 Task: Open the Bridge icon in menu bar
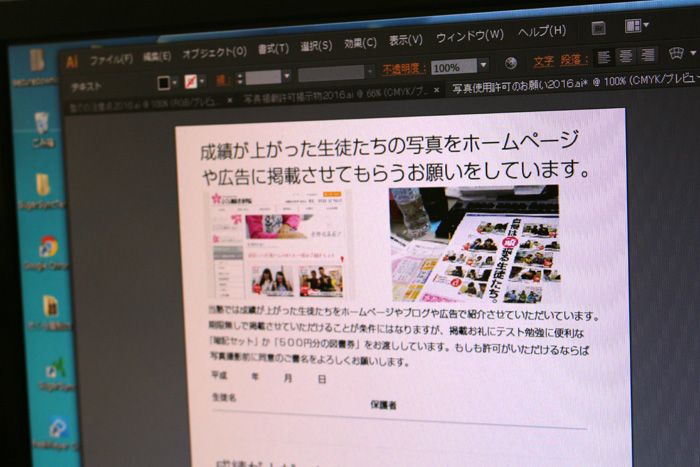[x=599, y=27]
